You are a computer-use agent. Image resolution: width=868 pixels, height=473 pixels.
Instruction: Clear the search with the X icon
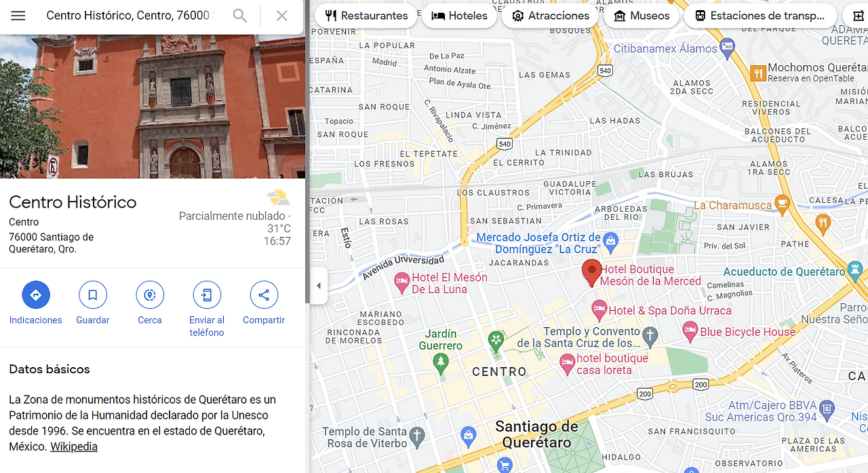pyautogui.click(x=282, y=16)
